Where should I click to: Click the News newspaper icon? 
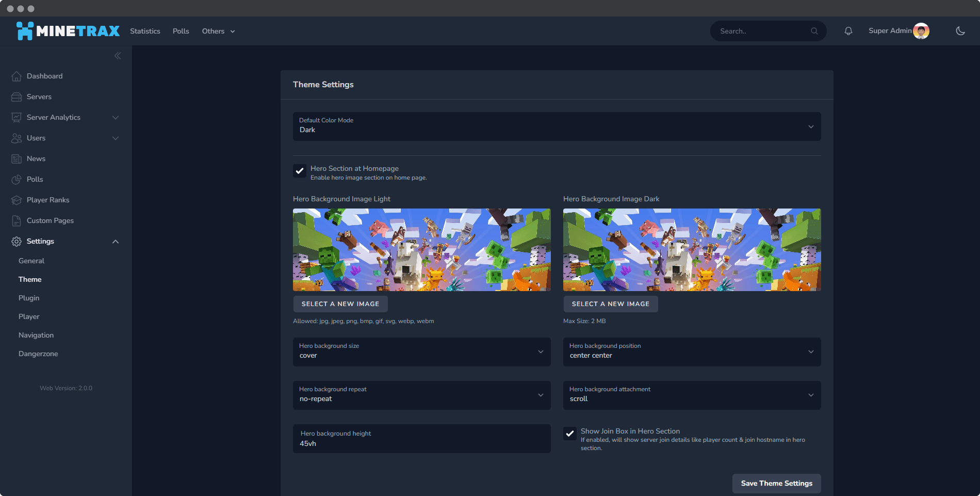[x=17, y=158]
